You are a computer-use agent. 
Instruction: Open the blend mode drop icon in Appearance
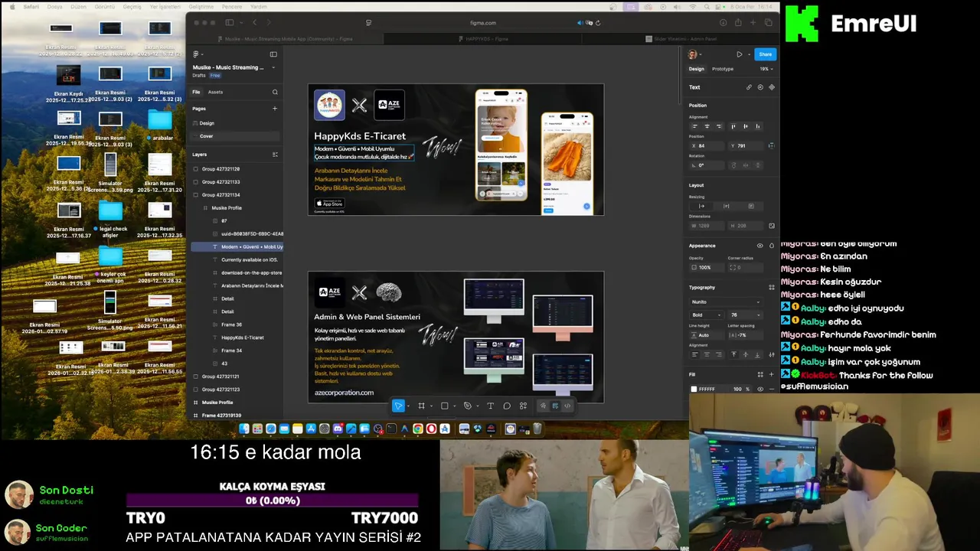click(x=771, y=246)
